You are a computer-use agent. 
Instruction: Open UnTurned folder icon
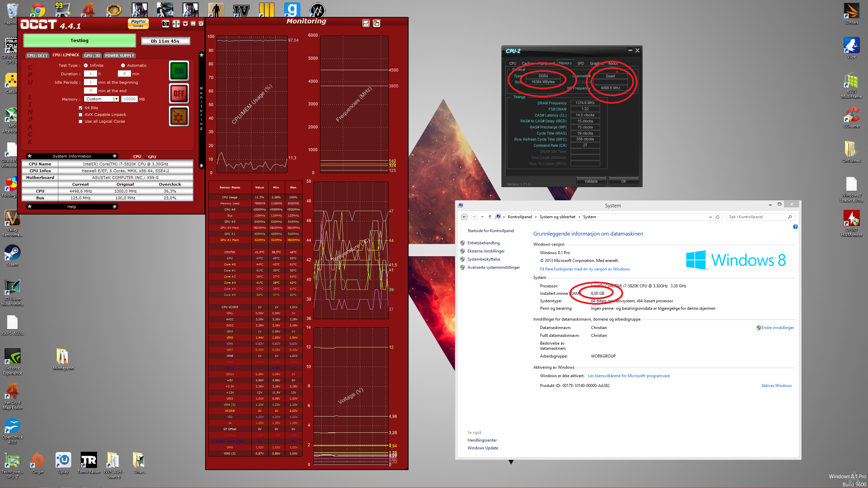point(851,152)
